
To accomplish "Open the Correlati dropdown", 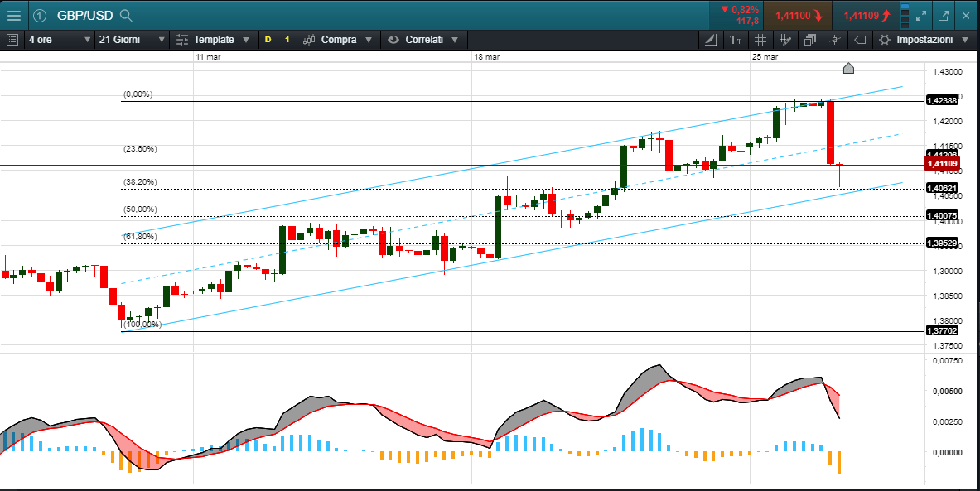I will (x=423, y=40).
